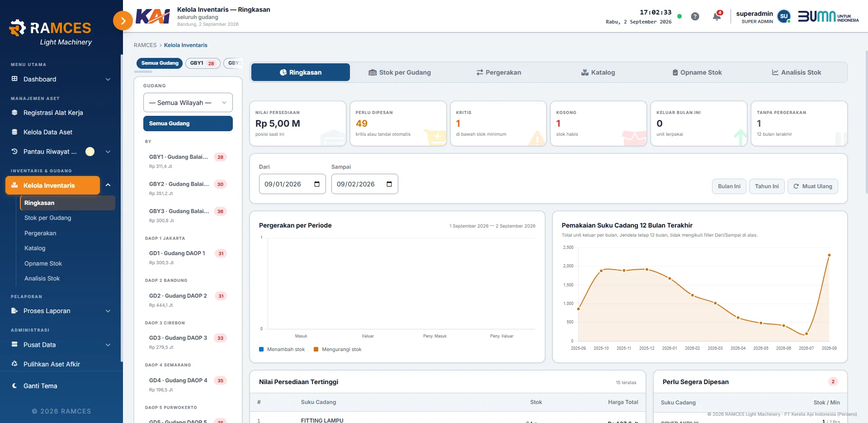Screen dimensions: 868x423
Task: Collapse the Kelola Inventaris submenu chevron
Action: pos(108,185)
